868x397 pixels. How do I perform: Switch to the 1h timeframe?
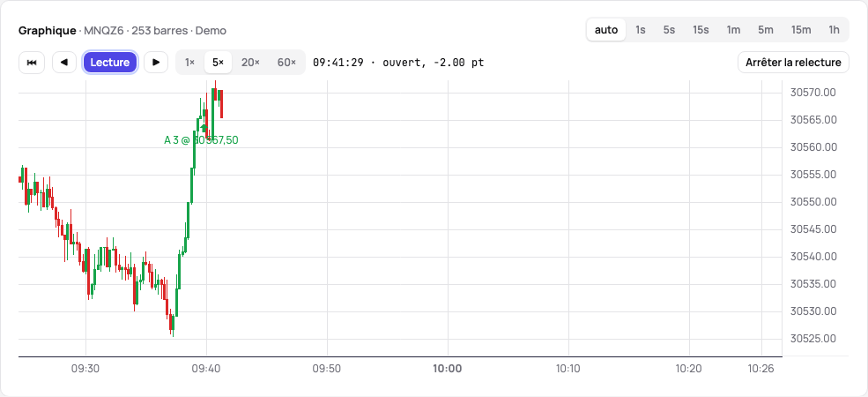pyautogui.click(x=835, y=30)
